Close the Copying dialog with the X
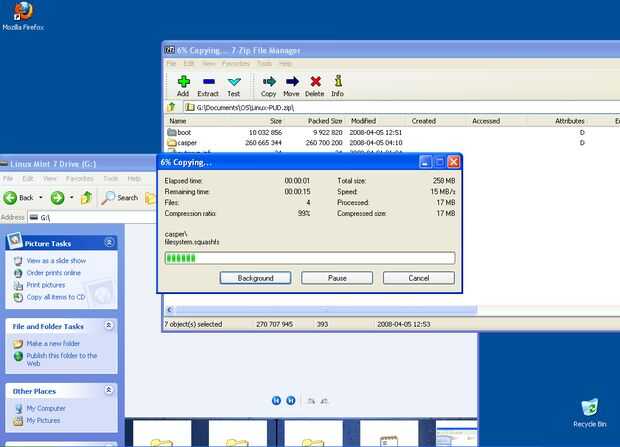This screenshot has height=447, width=620. [454, 162]
